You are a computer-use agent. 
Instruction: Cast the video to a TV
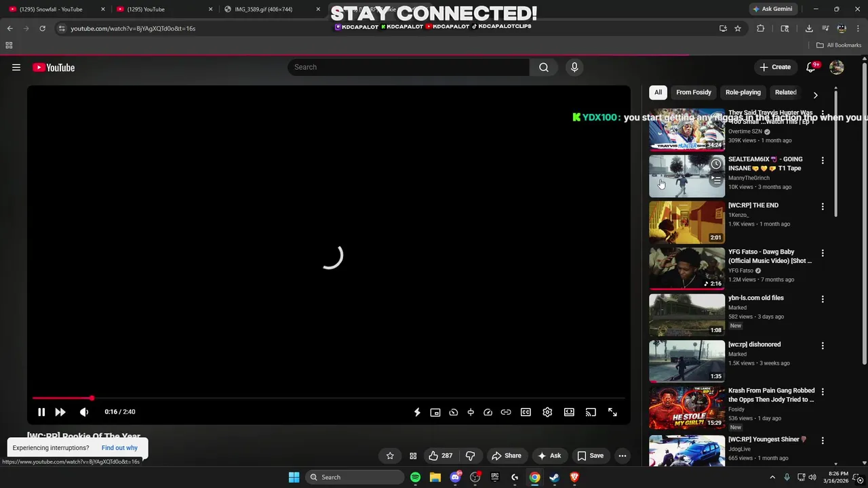point(591,412)
